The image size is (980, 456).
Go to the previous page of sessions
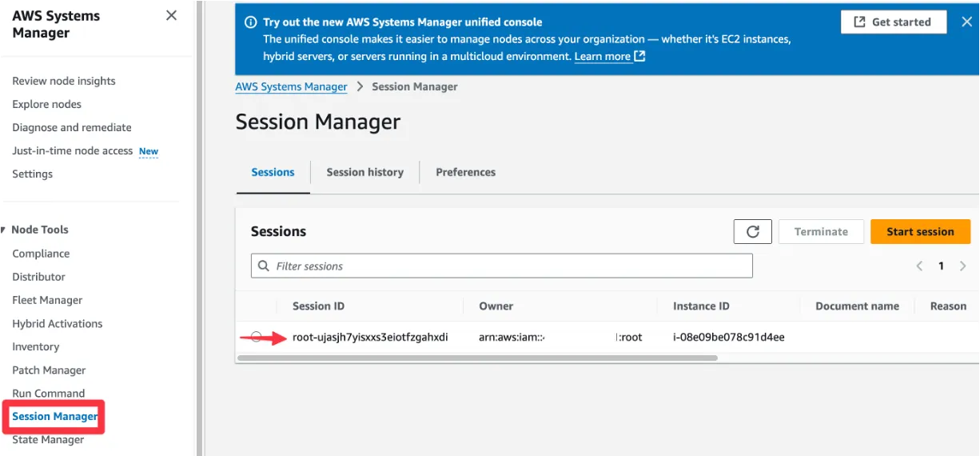point(920,266)
